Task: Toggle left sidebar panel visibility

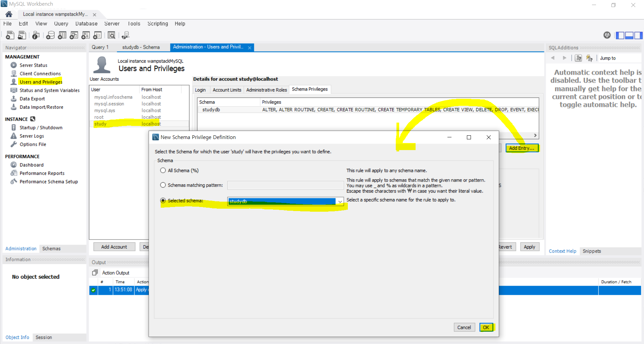Action: click(620, 35)
